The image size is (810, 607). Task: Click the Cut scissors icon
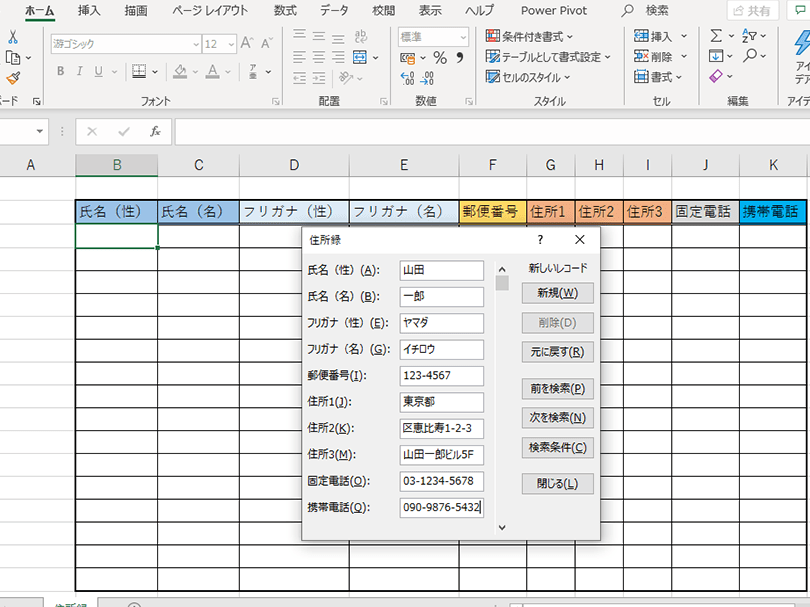[13, 37]
